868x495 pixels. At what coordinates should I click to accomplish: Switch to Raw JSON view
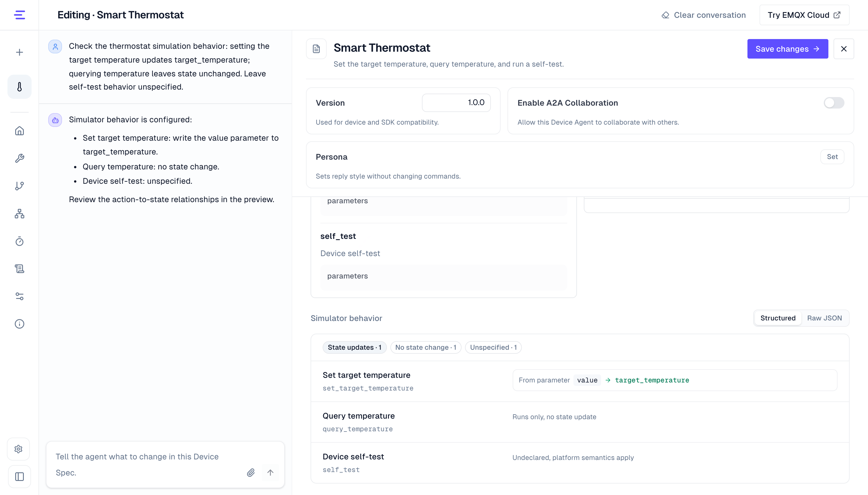coord(824,318)
